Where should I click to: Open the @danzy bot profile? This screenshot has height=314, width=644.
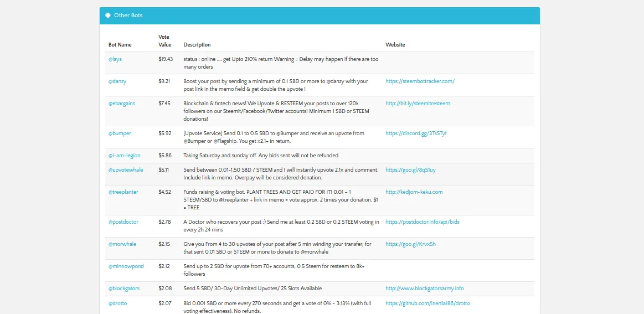(117, 81)
